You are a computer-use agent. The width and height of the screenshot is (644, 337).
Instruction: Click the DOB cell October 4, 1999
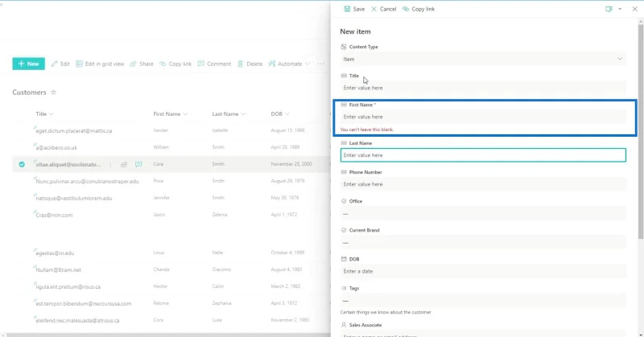[x=287, y=253]
